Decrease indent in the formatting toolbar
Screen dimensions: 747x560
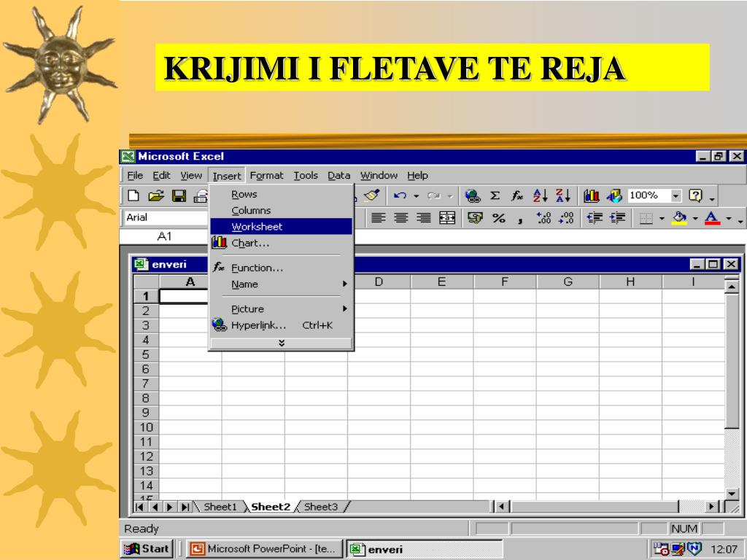coord(595,218)
